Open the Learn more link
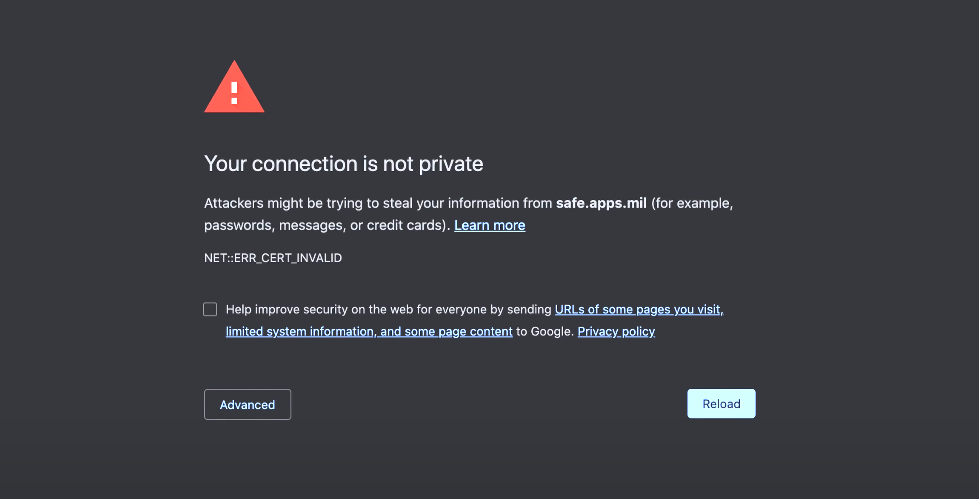This screenshot has width=979, height=499. click(490, 225)
